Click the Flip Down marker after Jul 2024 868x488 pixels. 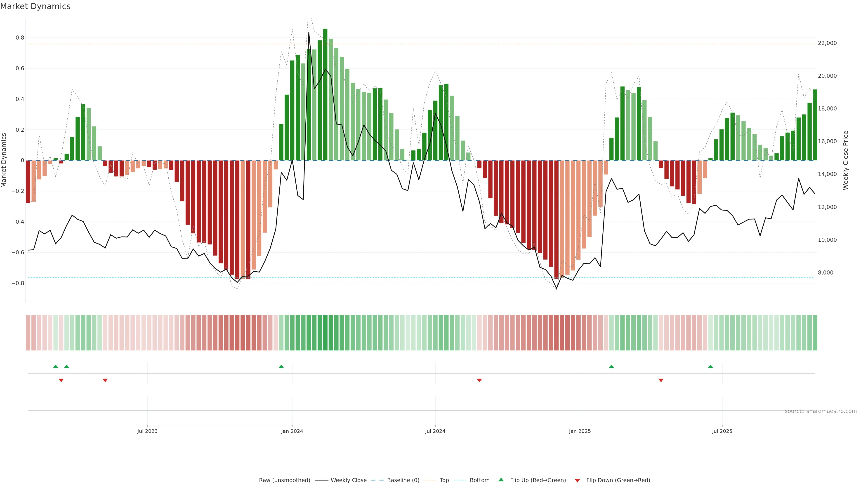coord(479,380)
